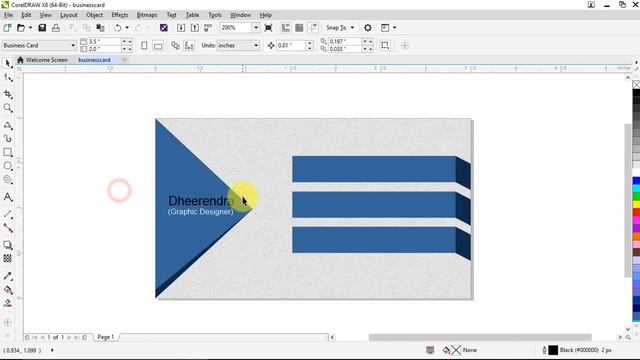The image size is (640, 360).
Task: Create a new document from toolbar
Action: (x=7, y=28)
